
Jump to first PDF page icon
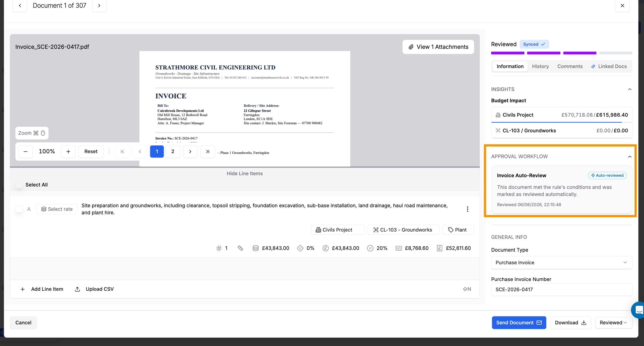[122, 151]
